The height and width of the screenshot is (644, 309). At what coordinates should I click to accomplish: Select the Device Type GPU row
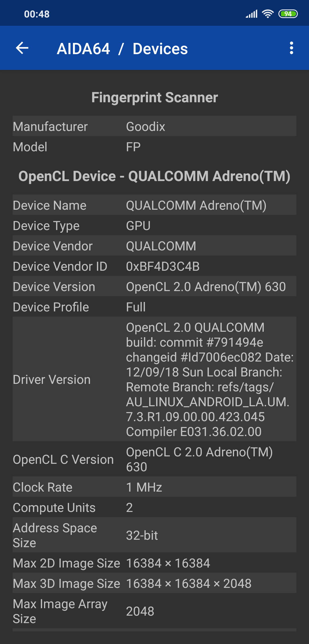(154, 225)
